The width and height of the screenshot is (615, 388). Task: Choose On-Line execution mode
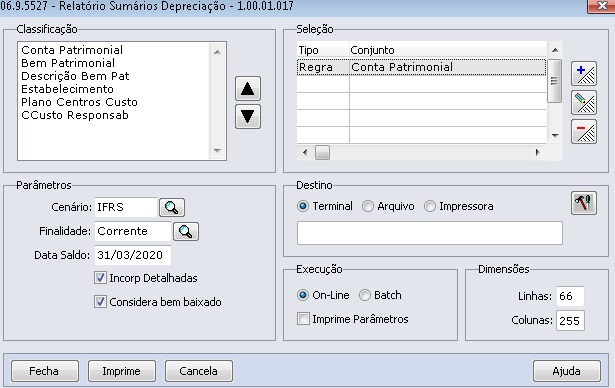tap(303, 295)
